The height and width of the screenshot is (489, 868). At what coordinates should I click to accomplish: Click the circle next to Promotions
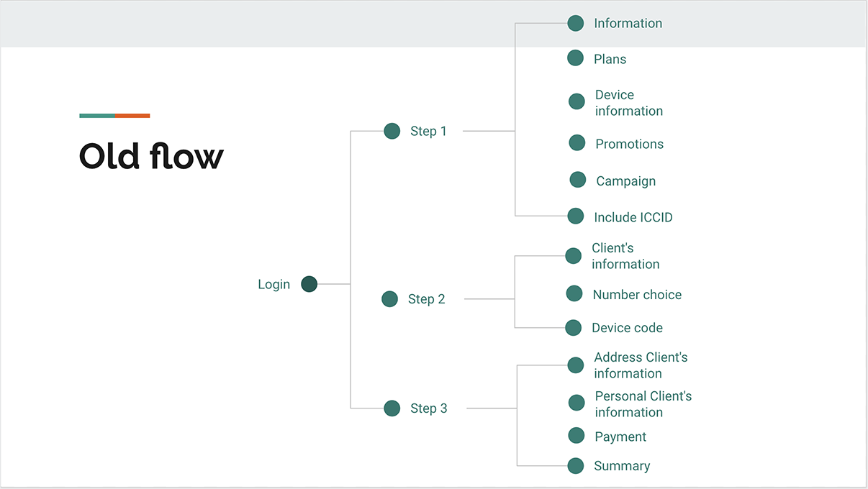click(577, 143)
